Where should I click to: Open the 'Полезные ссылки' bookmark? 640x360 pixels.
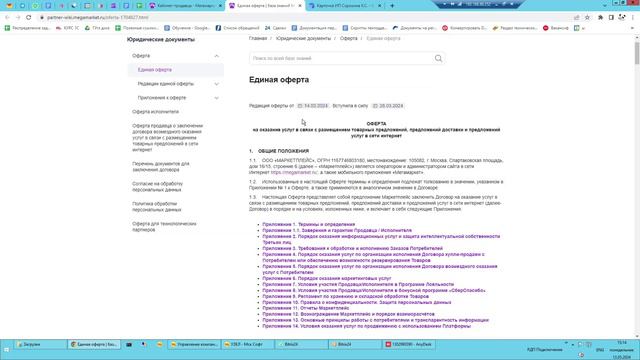[x=137, y=28]
